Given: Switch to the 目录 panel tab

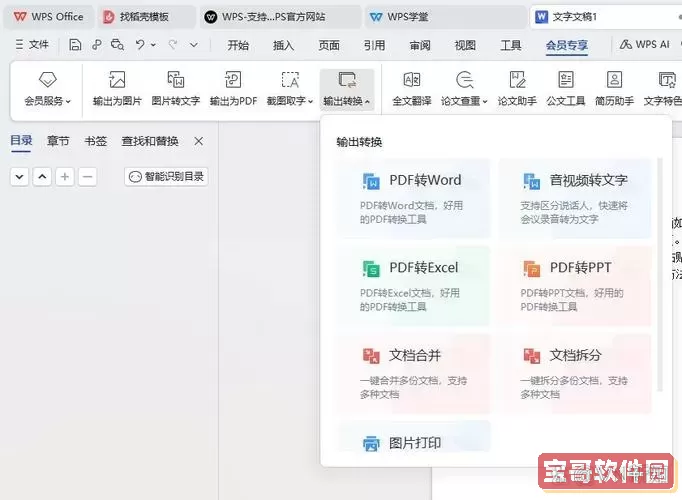Looking at the screenshot, I should 21,141.
